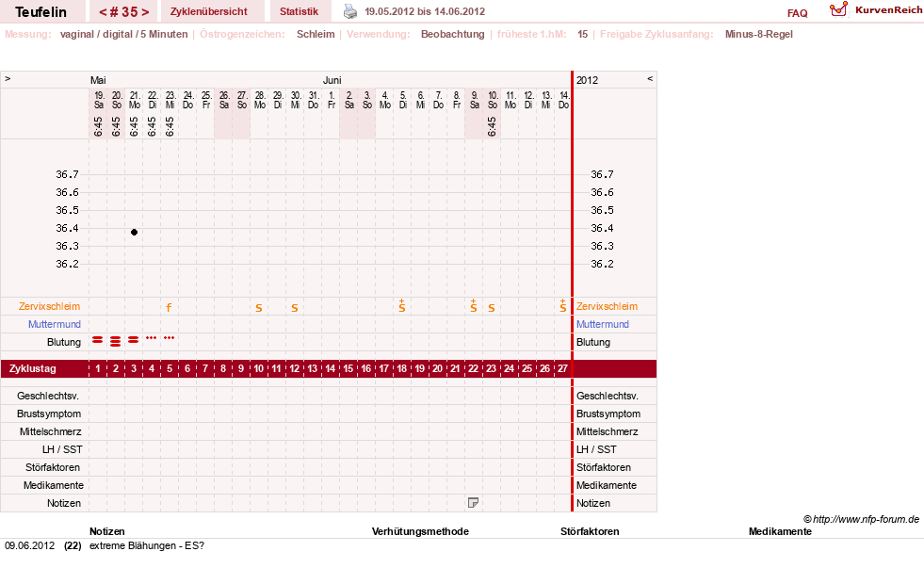
Task: Click the 'Beobachtung' Verwendung value
Action: (x=452, y=34)
